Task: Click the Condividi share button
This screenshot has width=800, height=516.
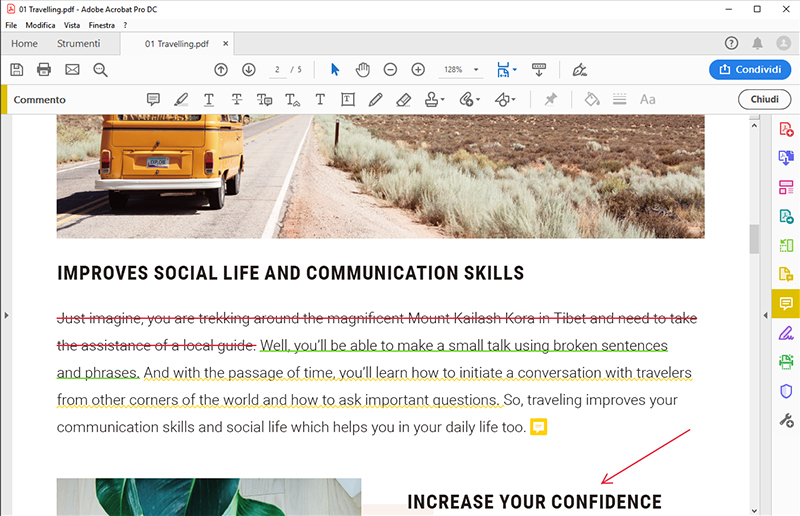Action: pos(749,69)
